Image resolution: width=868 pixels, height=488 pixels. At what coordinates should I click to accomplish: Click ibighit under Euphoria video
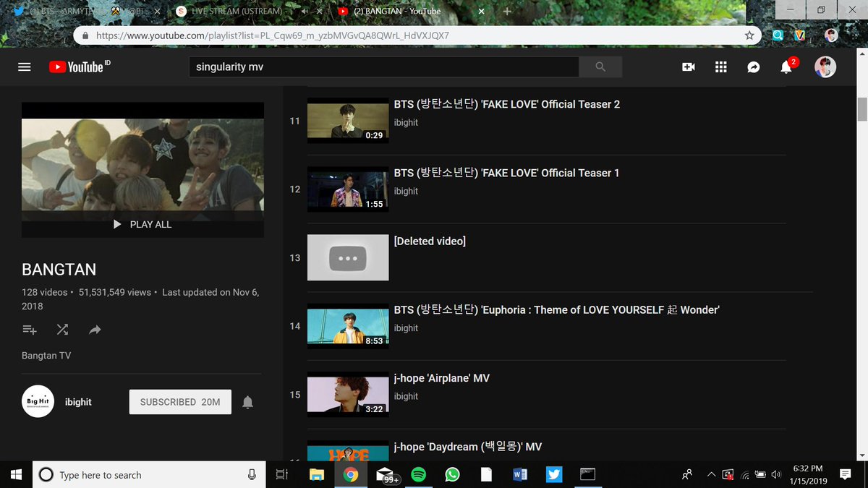coord(406,328)
